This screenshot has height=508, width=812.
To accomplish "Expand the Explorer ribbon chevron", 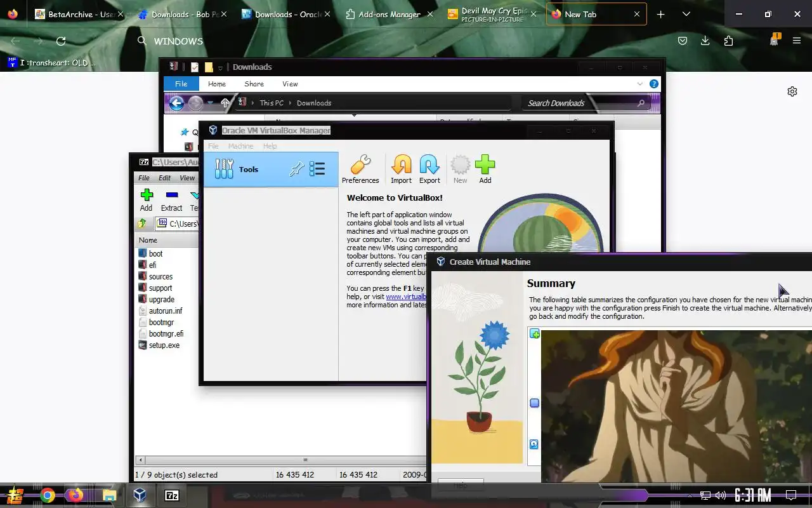I will click(640, 84).
